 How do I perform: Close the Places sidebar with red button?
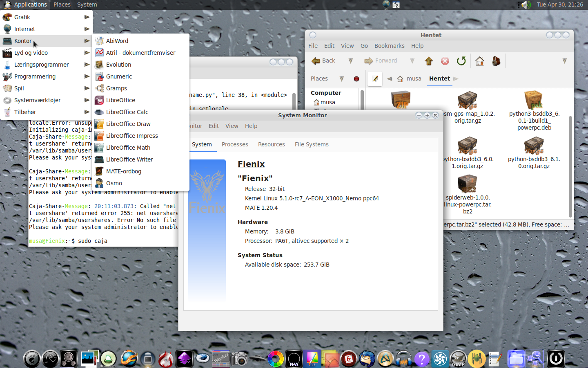pos(356,79)
